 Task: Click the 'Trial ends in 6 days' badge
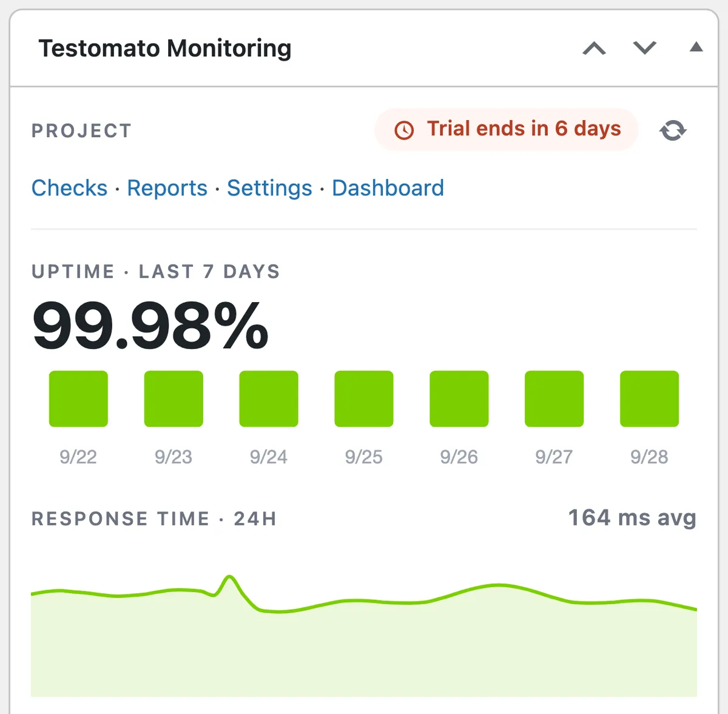click(507, 129)
